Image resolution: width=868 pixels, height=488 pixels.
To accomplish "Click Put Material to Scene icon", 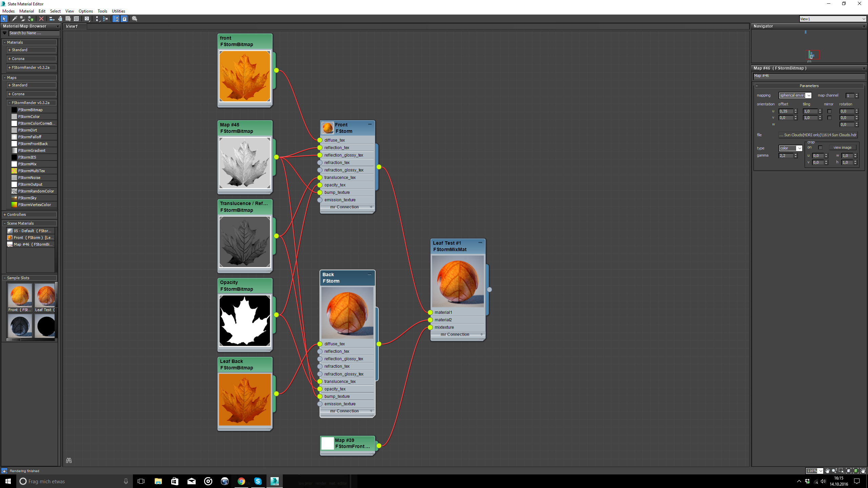I will 22,19.
